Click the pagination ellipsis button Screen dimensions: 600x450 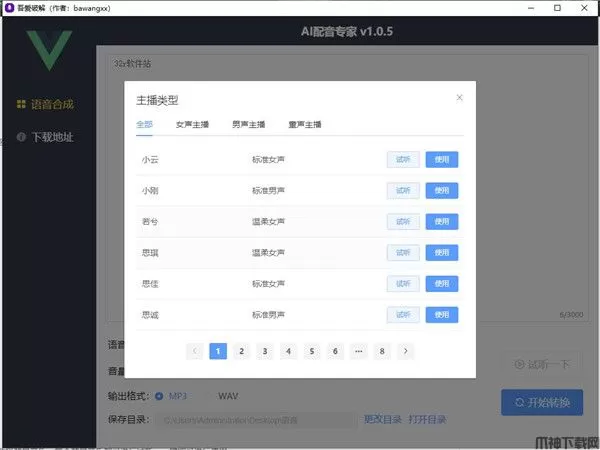tap(359, 351)
